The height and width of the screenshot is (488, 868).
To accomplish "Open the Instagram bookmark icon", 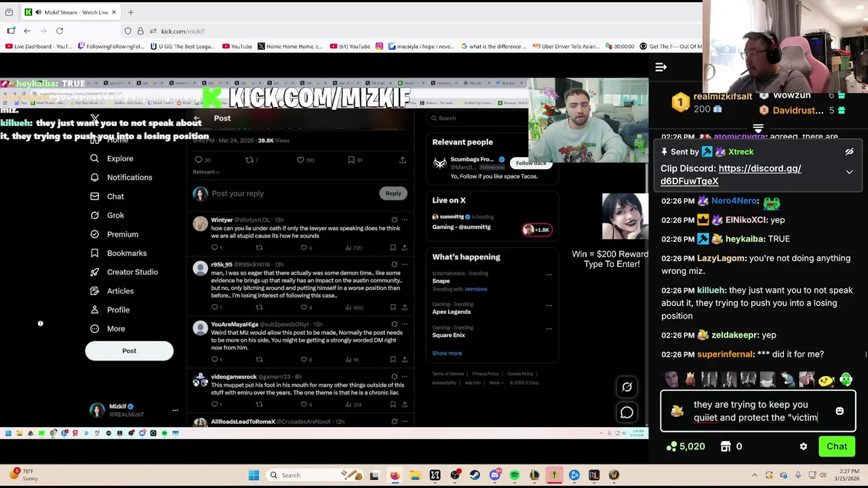I will click(x=379, y=47).
